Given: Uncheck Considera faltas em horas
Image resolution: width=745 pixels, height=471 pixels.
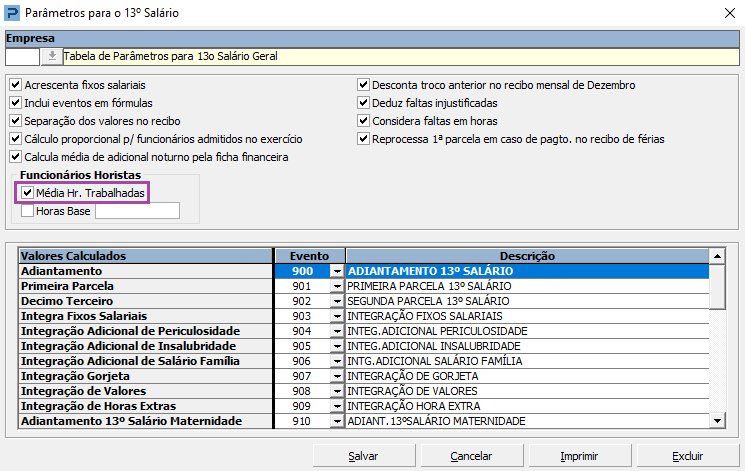Looking at the screenshot, I should [x=364, y=122].
